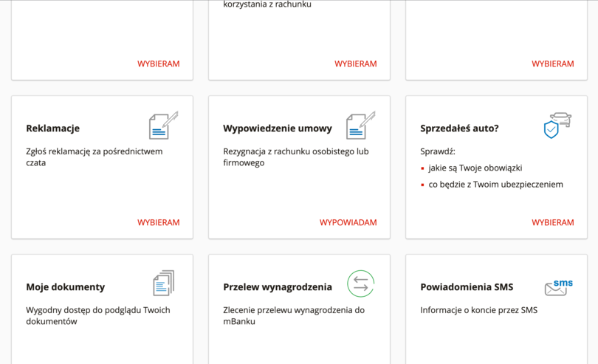Screen dimensions: 598x364
Task: Click bullet 'jakie są Twoje obowiązki'
Action: coord(475,168)
